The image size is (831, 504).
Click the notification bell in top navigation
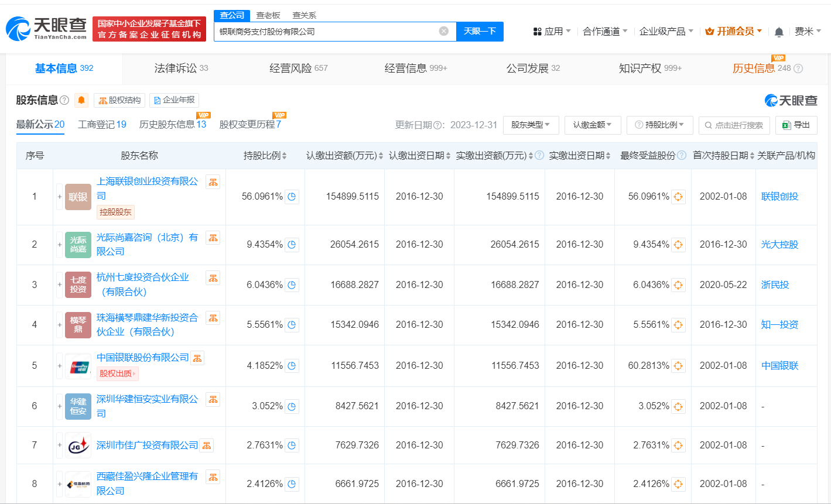coord(779,33)
